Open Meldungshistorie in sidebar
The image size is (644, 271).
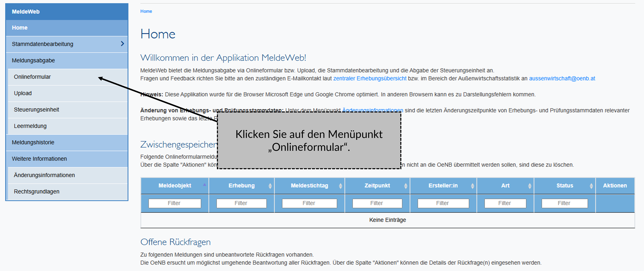33,142
